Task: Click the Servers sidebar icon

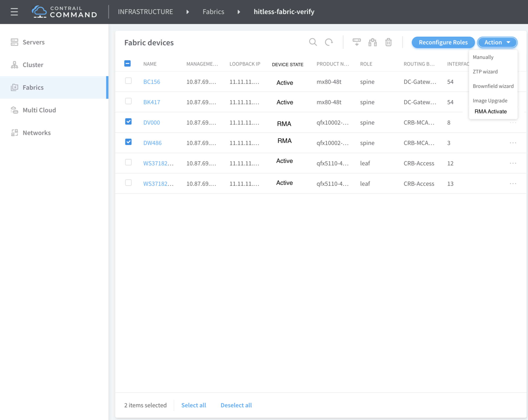Action: point(15,42)
